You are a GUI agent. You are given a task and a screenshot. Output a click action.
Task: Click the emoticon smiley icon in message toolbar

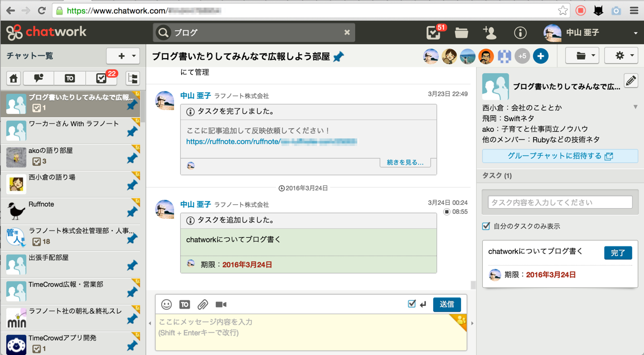click(x=166, y=304)
